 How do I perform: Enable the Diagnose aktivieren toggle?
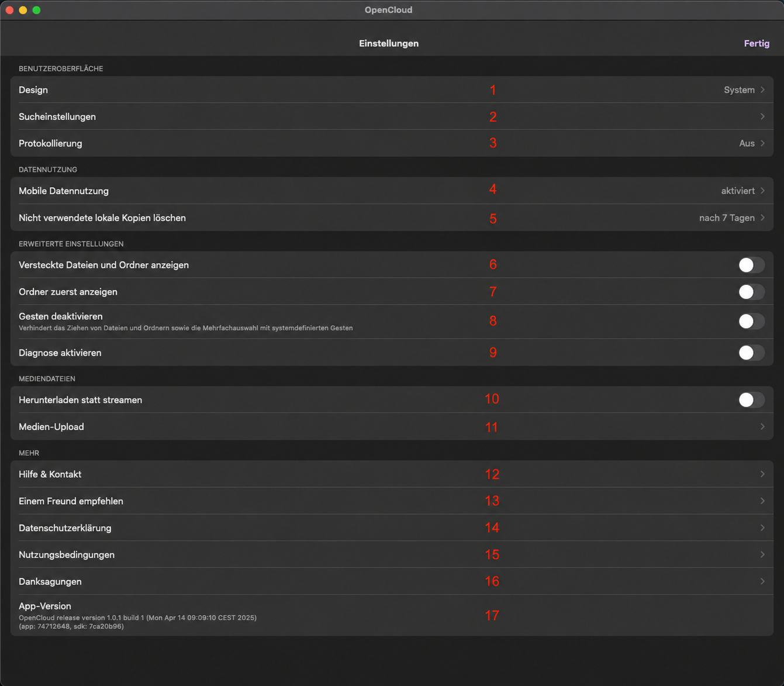click(x=751, y=353)
